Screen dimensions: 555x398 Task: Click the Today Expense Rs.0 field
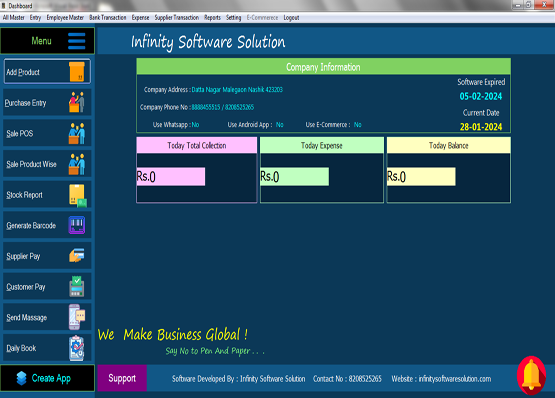tap(294, 176)
